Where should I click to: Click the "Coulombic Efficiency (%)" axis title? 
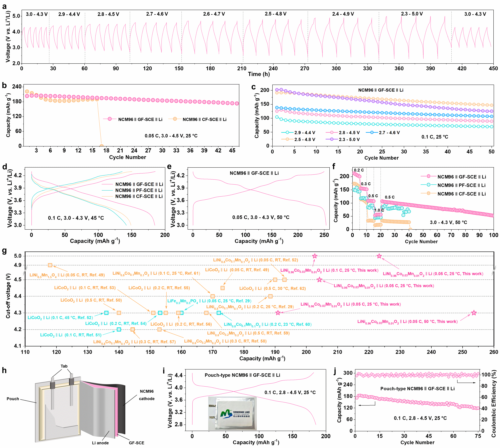(494, 403)
